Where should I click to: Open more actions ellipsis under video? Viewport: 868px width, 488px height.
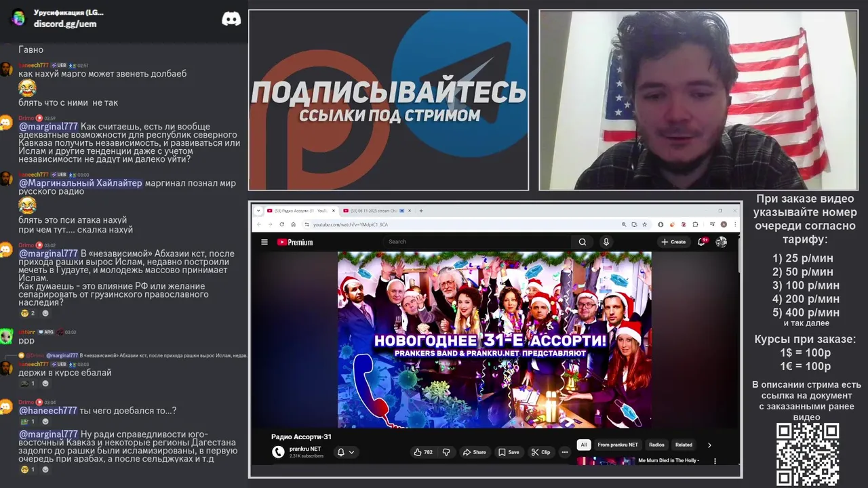click(x=564, y=452)
